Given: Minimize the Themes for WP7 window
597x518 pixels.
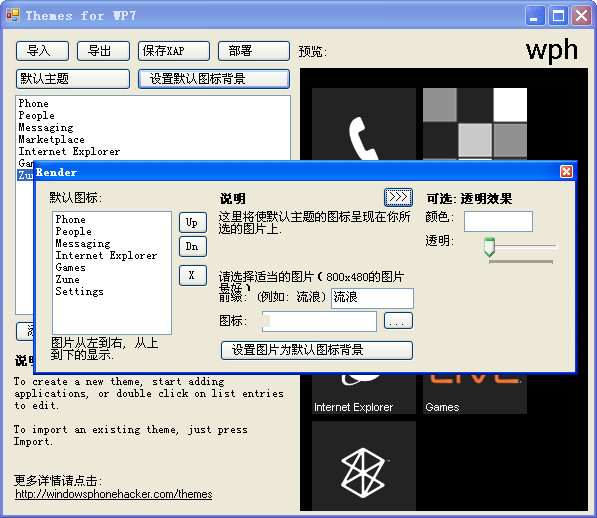Looking at the screenshot, I should (535, 16).
